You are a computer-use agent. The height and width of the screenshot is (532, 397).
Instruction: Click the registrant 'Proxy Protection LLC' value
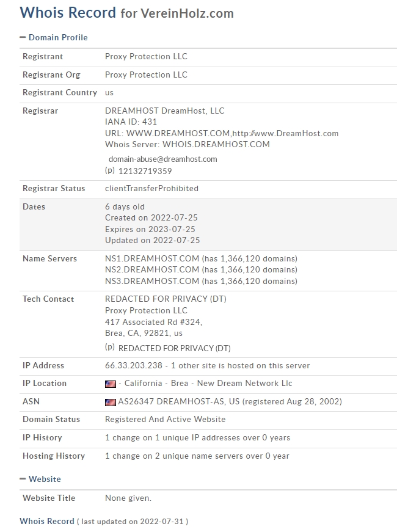tap(146, 56)
